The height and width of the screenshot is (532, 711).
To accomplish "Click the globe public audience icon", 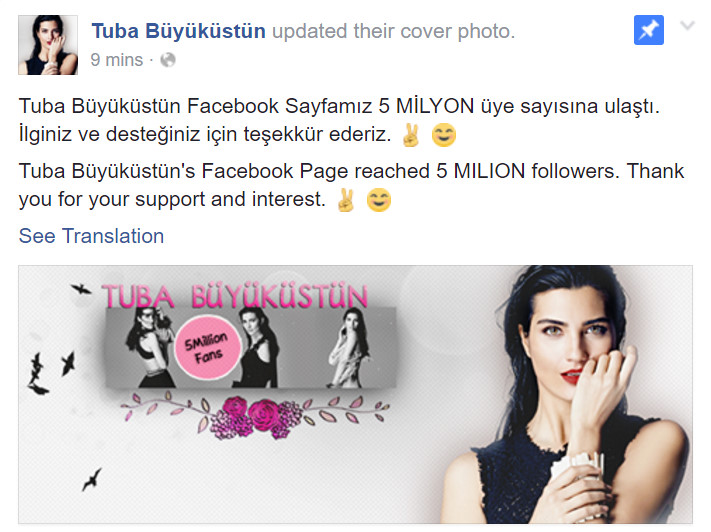I will click(168, 60).
